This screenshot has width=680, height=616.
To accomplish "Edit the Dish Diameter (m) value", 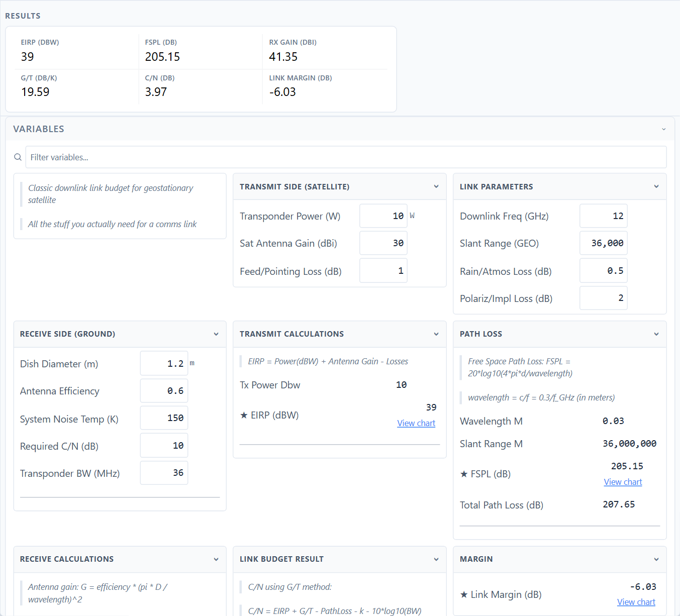I will [164, 363].
